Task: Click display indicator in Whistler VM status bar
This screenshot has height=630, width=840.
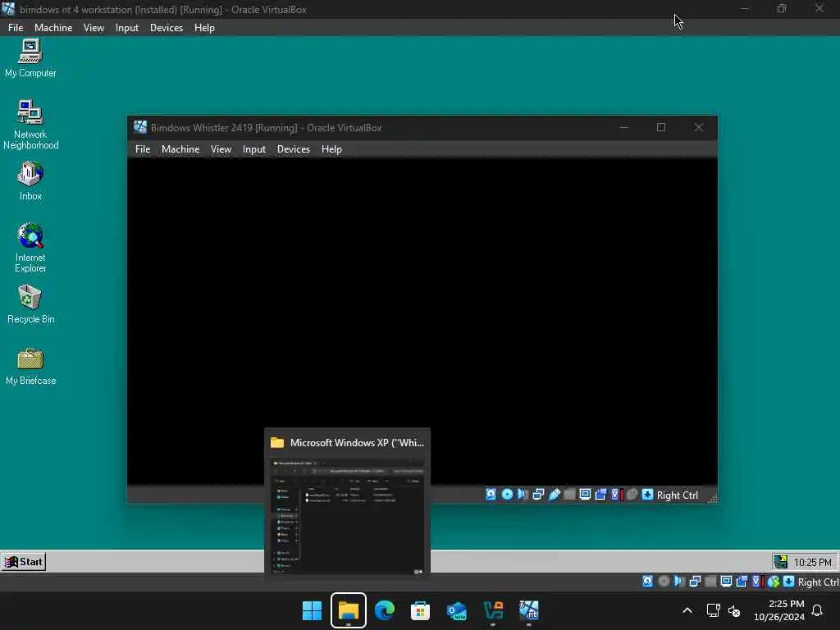Action: click(x=585, y=495)
